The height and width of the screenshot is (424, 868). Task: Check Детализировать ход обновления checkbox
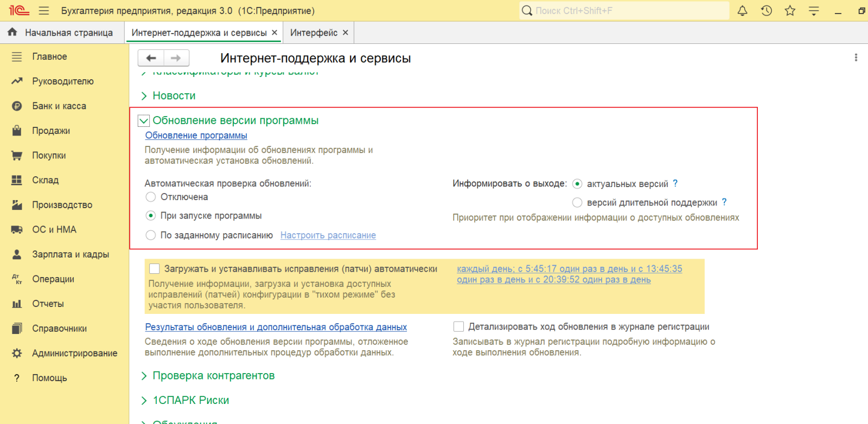coord(458,326)
